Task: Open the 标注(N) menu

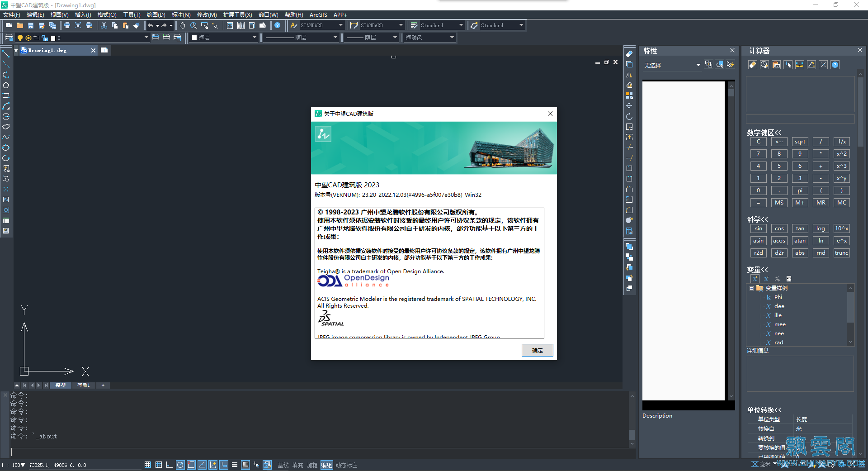Action: click(x=181, y=15)
